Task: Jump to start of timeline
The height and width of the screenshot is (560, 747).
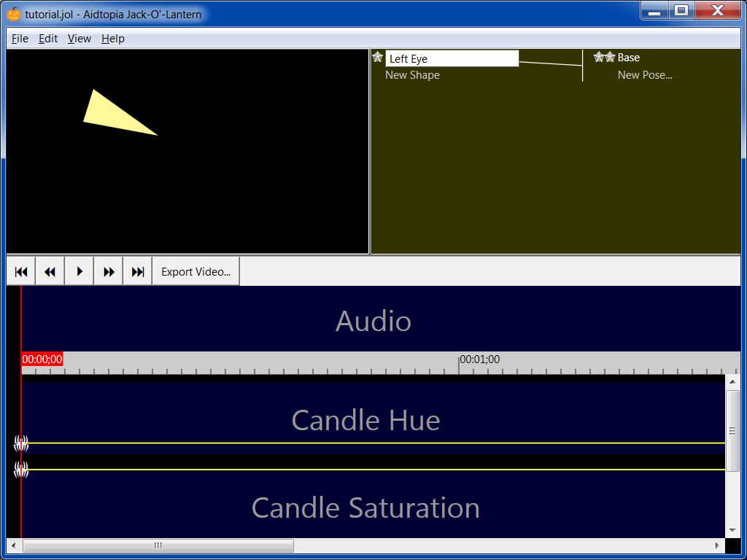Action: [21, 271]
